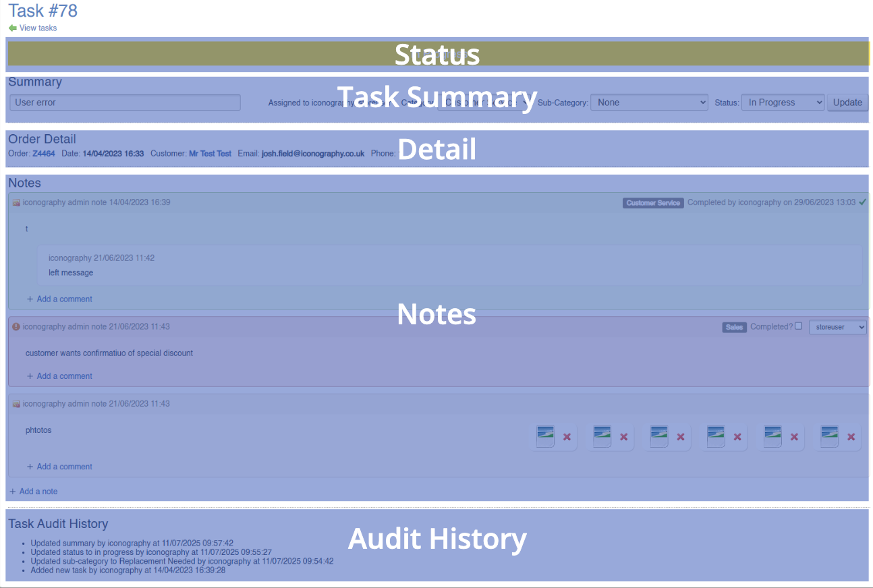Click the Summary text field
Image resolution: width=873 pixels, height=588 pixels.
125,102
